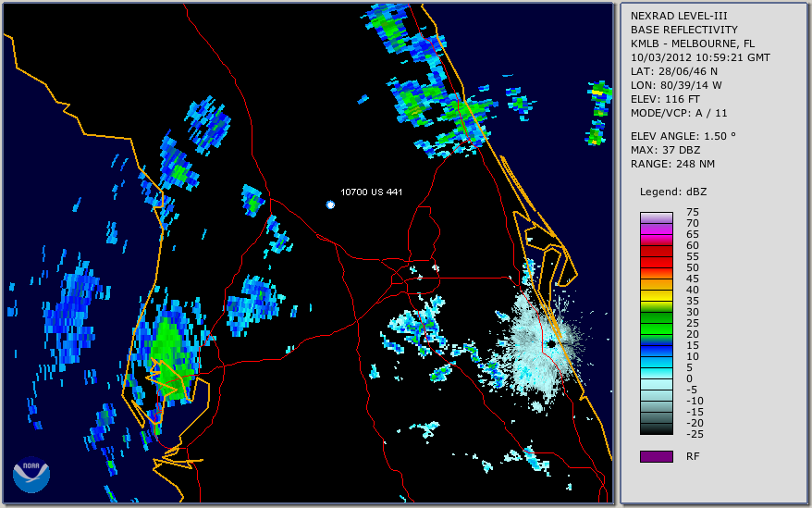Click the NOAA logo icon

pyautogui.click(x=31, y=475)
